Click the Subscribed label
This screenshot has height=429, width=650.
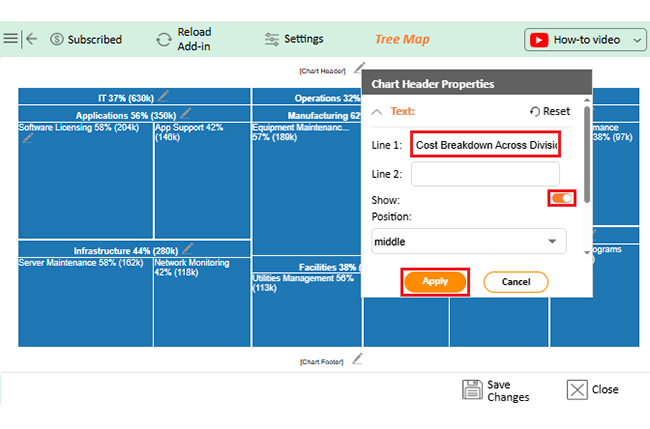[95, 39]
